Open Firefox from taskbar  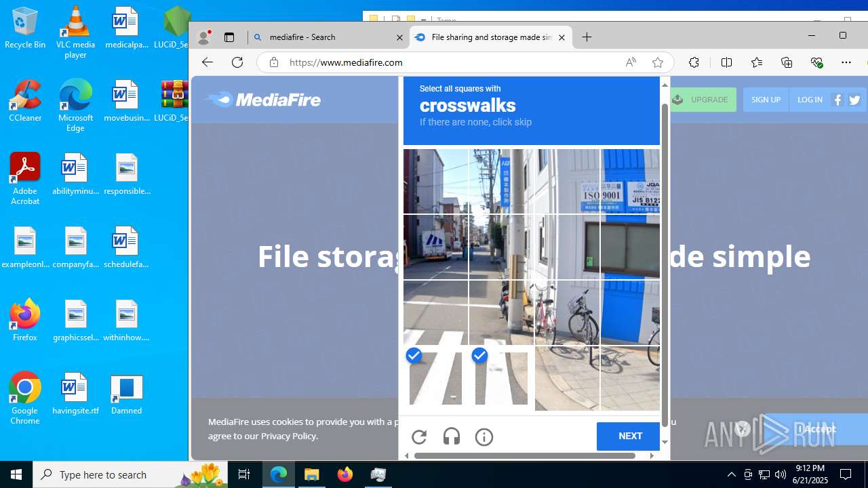point(345,474)
